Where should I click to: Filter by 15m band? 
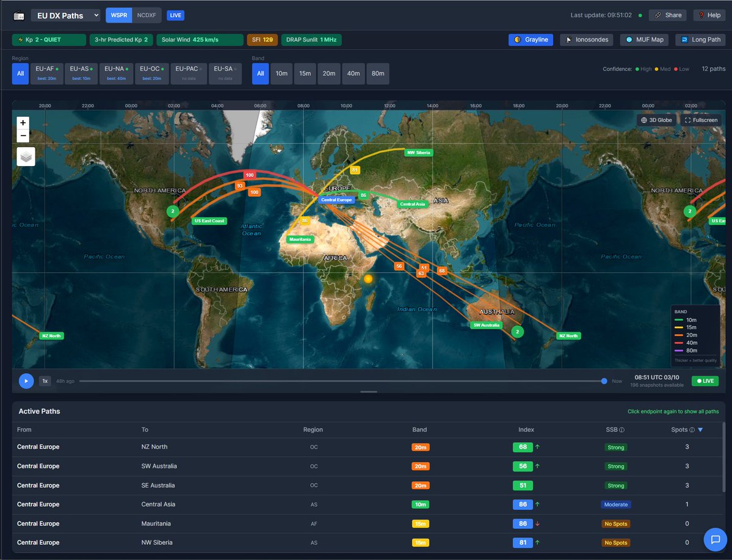point(305,73)
